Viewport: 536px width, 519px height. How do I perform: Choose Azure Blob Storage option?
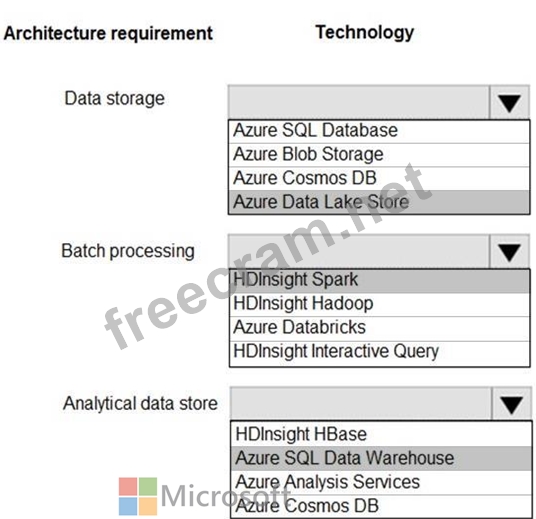point(379,155)
